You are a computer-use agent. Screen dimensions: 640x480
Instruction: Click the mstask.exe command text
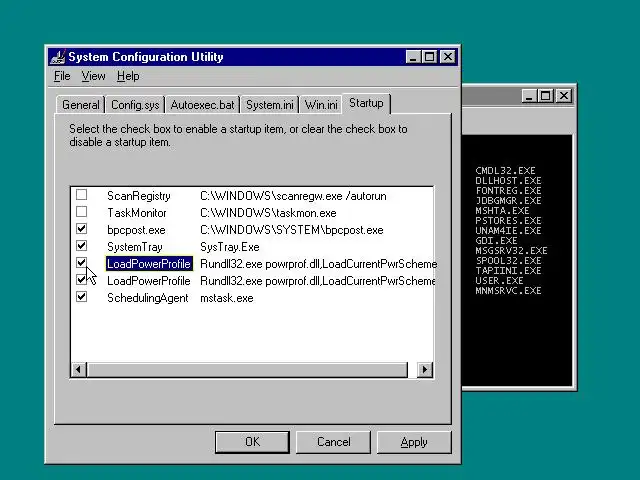(x=227, y=298)
